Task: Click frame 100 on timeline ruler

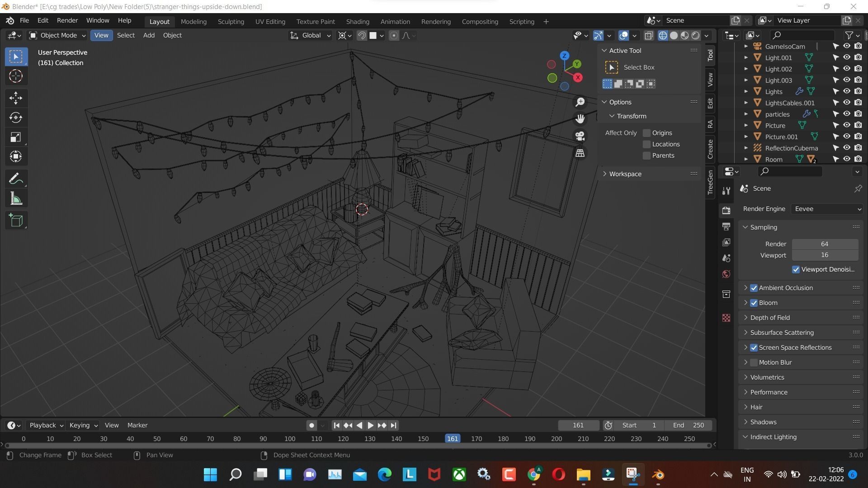Action: 290,439
